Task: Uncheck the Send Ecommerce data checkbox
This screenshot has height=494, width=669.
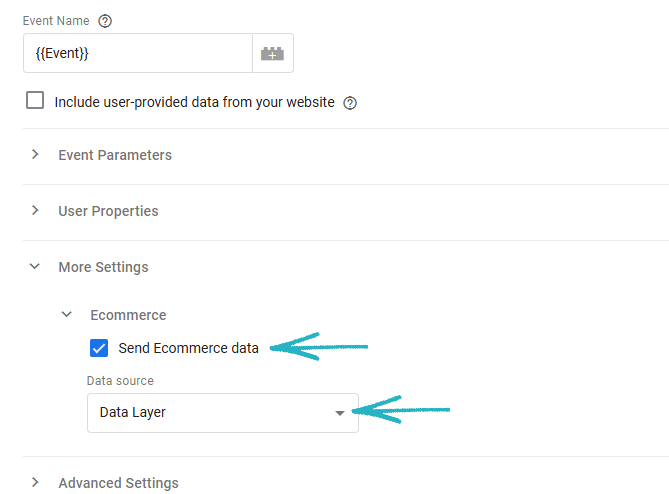Action: point(99,348)
